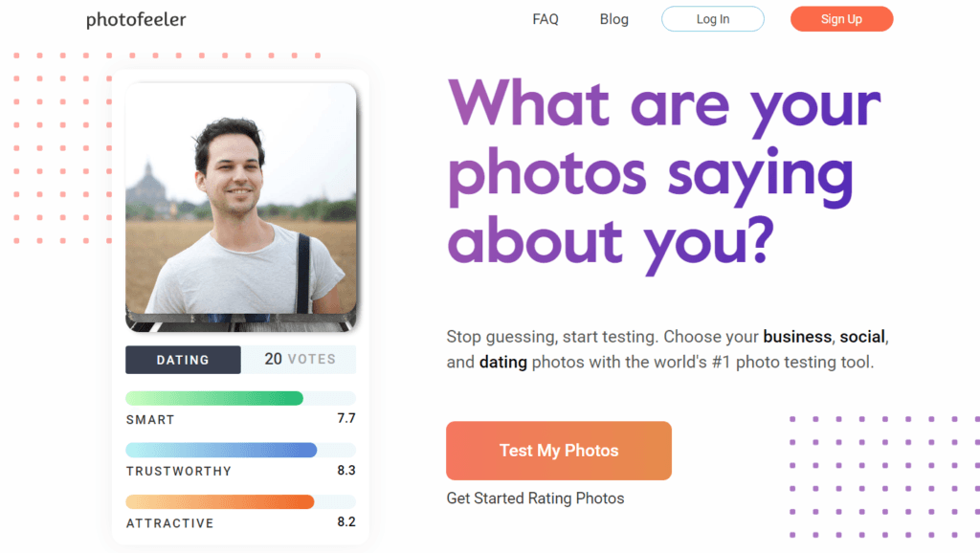Viewport: 980px width, 553px height.
Task: Click the ATTRACTIVE label
Action: [x=170, y=523]
